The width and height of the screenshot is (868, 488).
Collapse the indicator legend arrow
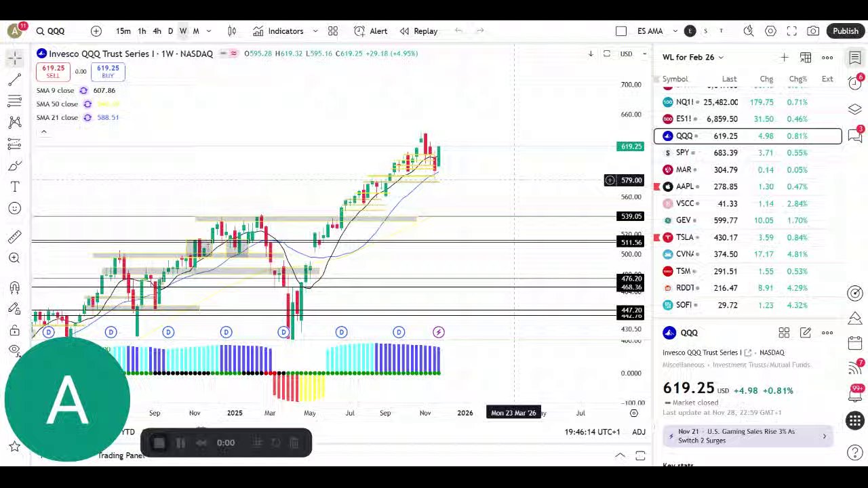coord(43,131)
